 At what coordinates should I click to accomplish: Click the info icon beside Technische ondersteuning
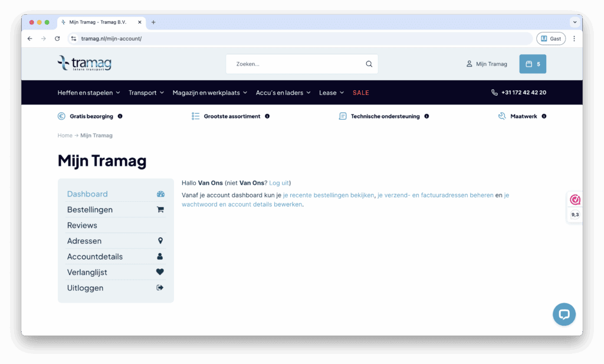(x=426, y=116)
